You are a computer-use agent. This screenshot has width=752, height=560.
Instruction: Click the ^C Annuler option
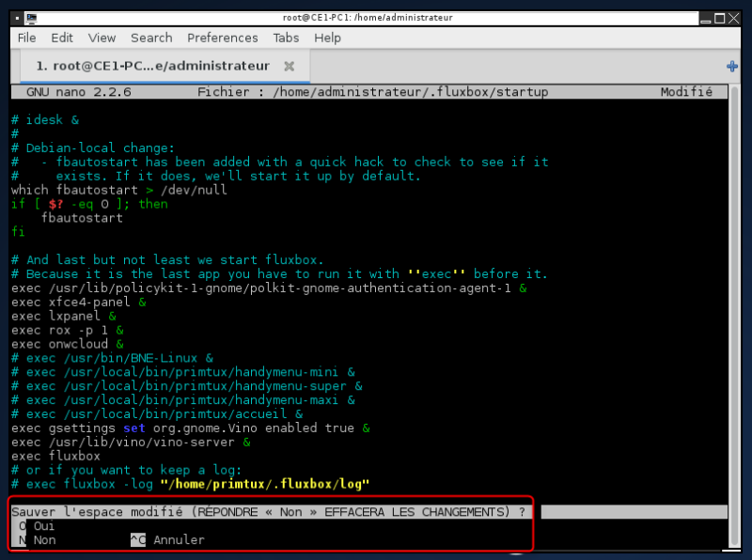click(x=167, y=540)
